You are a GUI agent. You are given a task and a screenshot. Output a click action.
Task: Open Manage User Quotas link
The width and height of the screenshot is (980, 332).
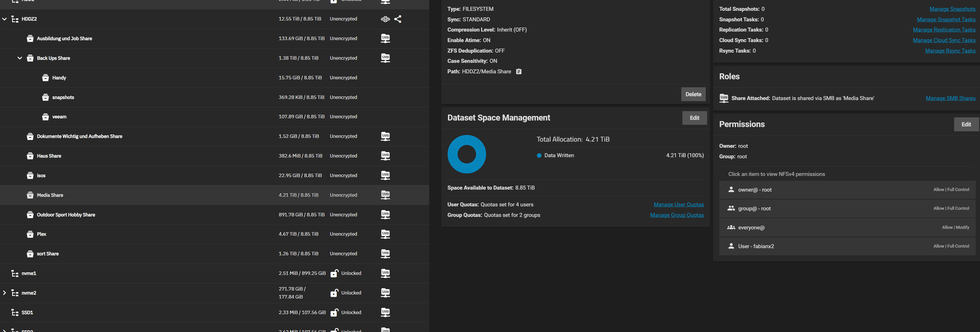(678, 205)
